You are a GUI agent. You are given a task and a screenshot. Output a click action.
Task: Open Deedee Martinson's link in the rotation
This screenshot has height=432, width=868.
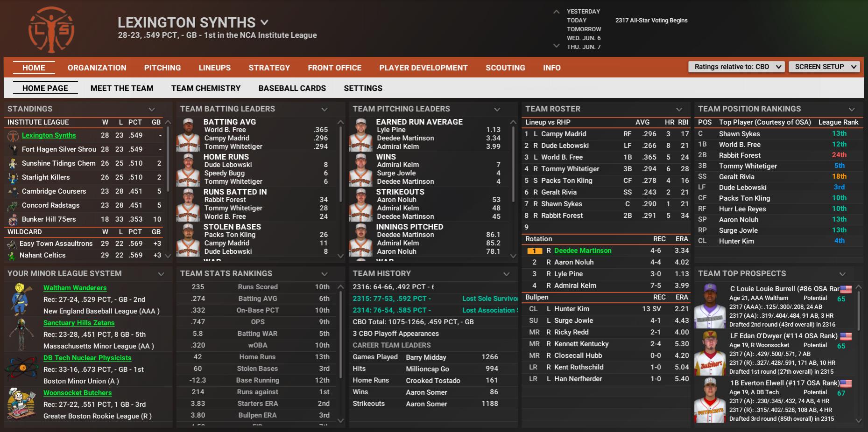pyautogui.click(x=582, y=251)
